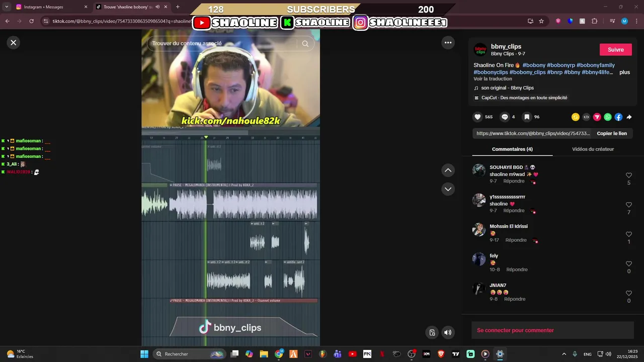The height and width of the screenshot is (362, 644).
Task: Click 'Se connecter pour commenter'
Action: click(x=515, y=330)
